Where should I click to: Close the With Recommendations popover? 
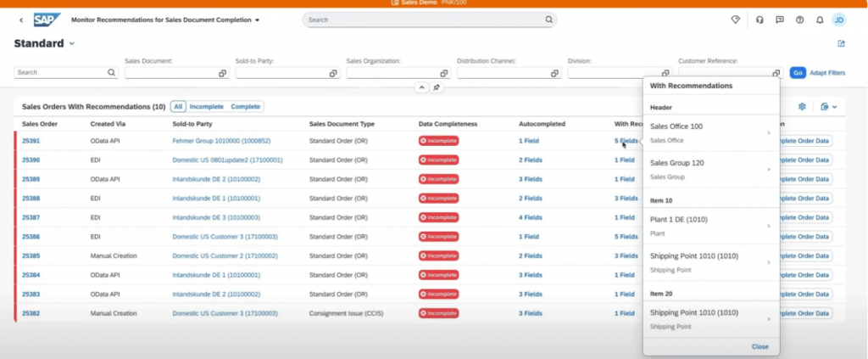pos(760,347)
